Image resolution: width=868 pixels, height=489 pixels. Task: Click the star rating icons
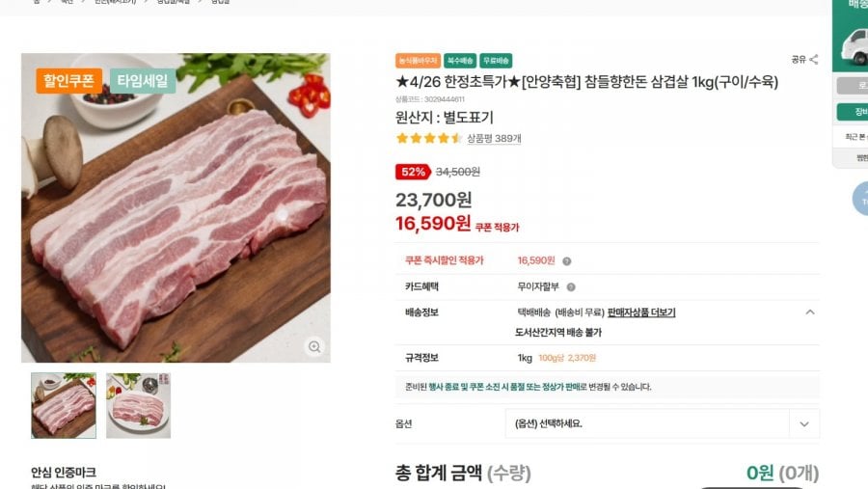tap(428, 139)
